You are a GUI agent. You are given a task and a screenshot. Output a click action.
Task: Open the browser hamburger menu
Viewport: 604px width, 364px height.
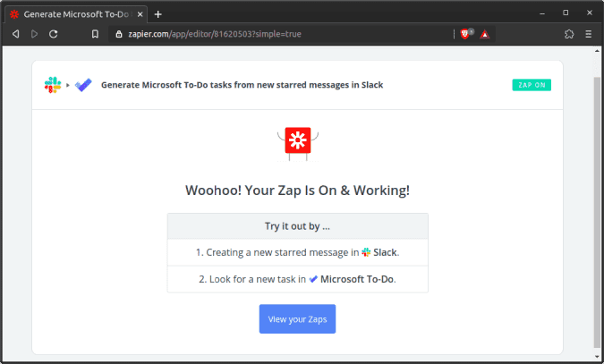[588, 34]
